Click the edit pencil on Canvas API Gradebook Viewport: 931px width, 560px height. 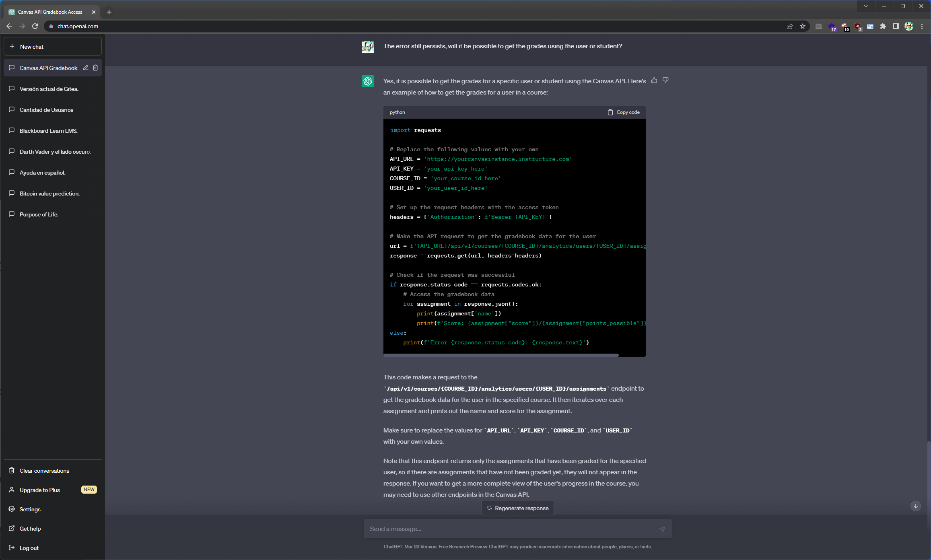pos(86,68)
